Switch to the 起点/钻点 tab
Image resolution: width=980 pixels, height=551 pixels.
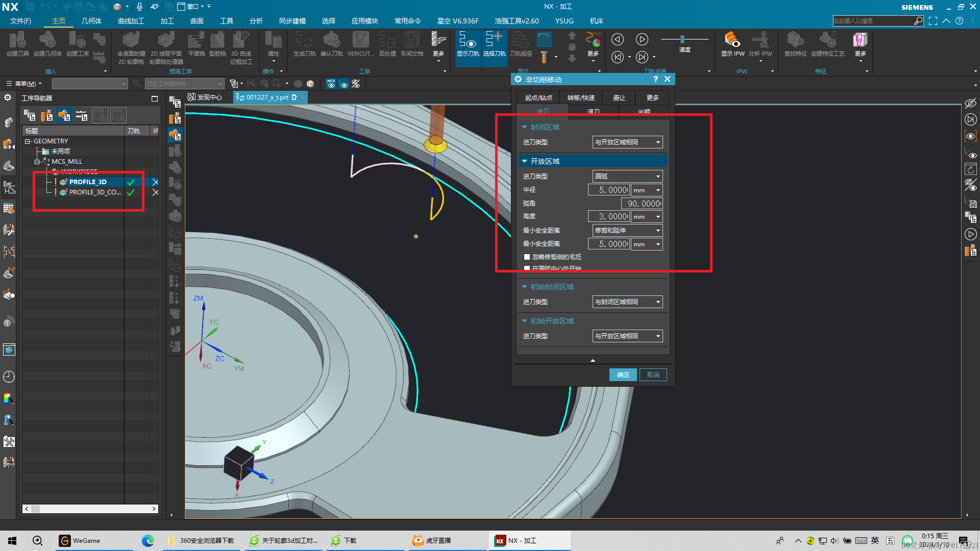click(538, 97)
